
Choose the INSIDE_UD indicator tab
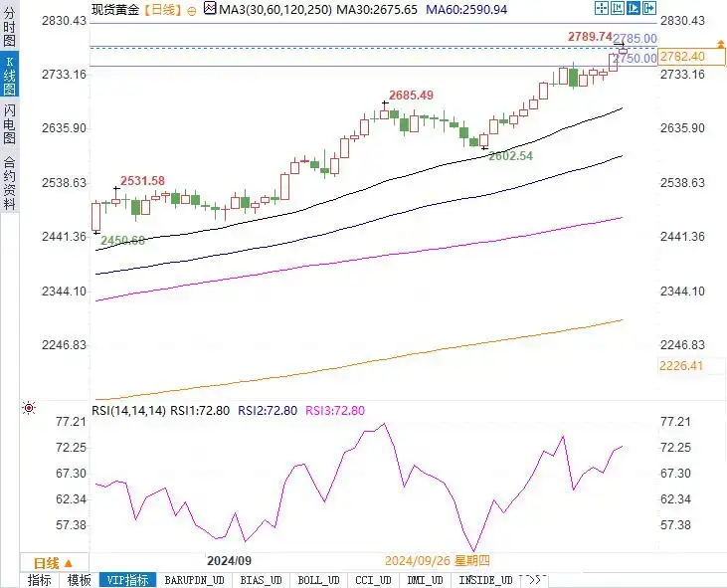pyautogui.click(x=485, y=580)
